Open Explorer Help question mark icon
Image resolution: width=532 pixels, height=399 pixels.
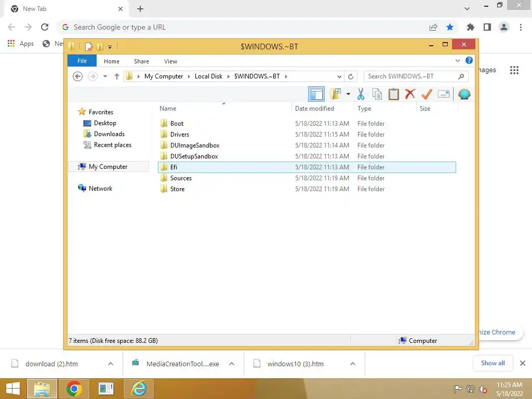pos(469,60)
